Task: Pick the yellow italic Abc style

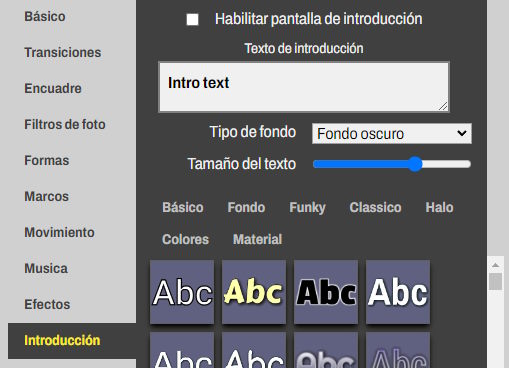Action: coord(254,292)
